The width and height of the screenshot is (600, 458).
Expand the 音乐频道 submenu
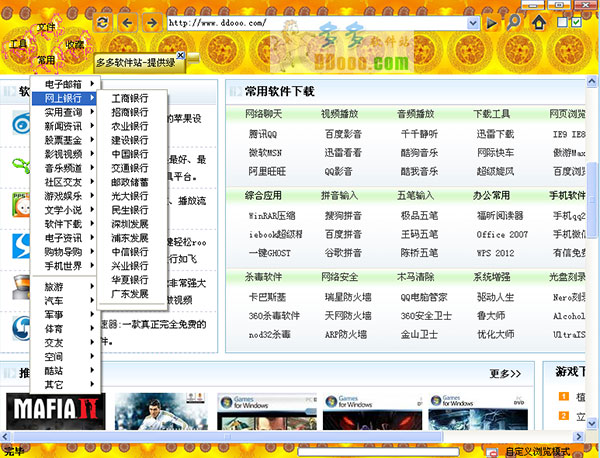click(65, 168)
